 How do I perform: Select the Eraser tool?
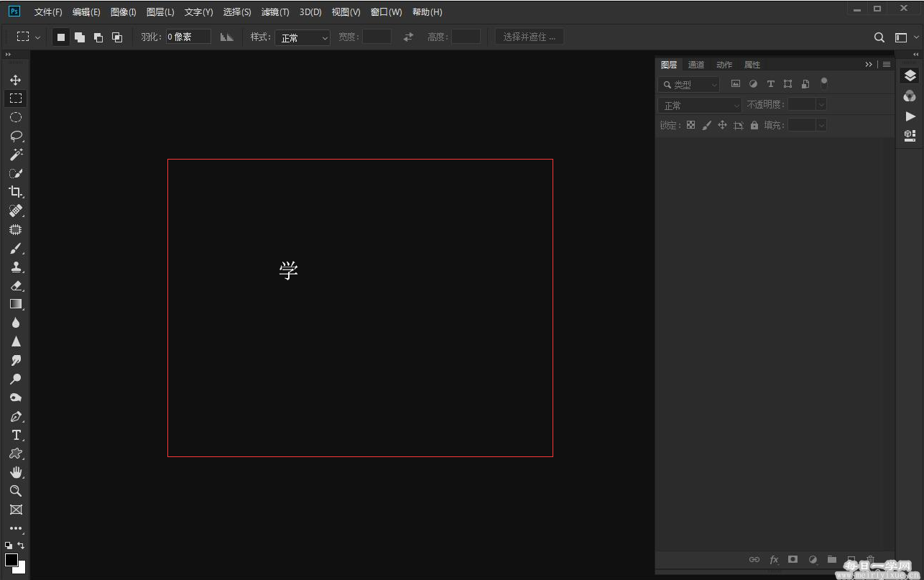[x=15, y=286]
